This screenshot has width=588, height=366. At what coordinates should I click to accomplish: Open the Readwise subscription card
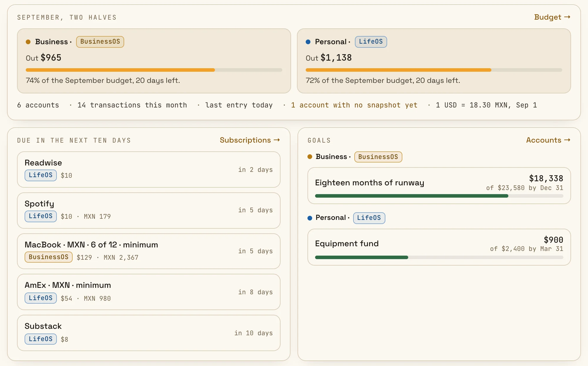[x=149, y=170]
